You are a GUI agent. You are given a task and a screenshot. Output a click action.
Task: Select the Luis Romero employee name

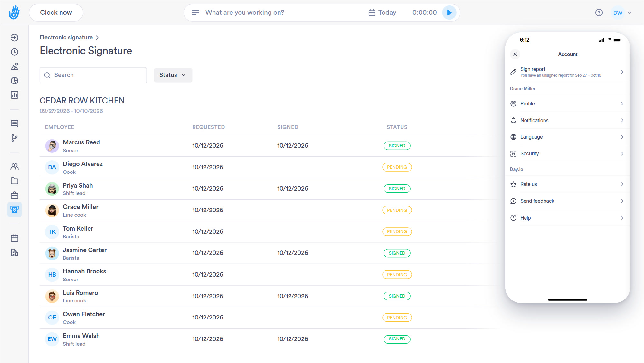(x=80, y=293)
